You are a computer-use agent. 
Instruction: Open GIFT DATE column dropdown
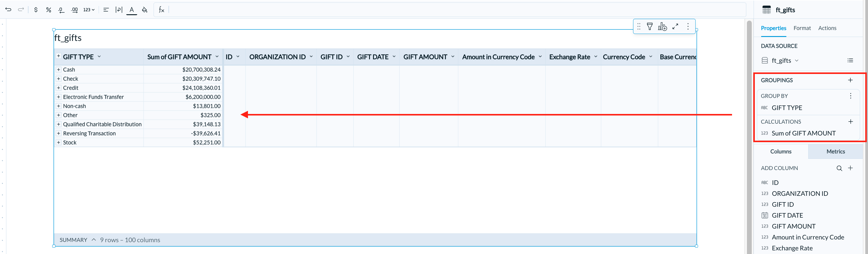click(394, 56)
